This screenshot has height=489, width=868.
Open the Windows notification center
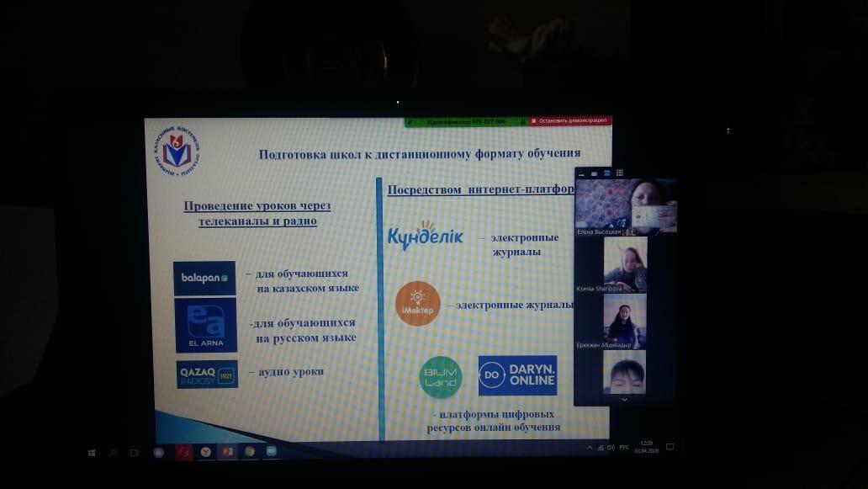coord(670,446)
